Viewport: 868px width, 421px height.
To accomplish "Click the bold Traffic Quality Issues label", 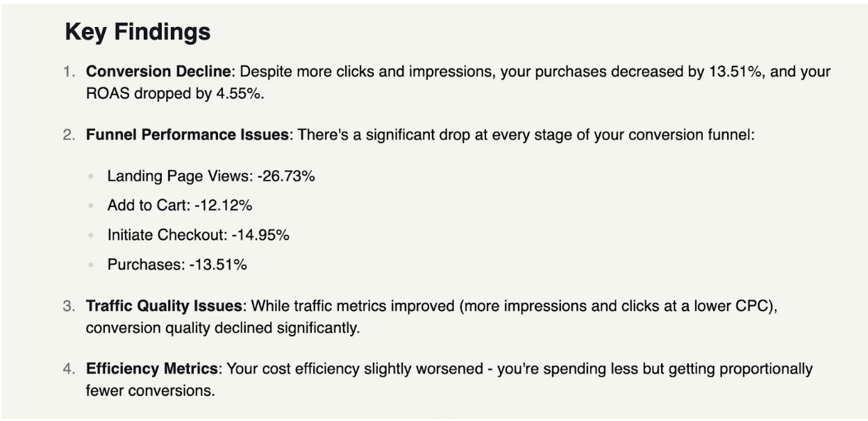I will 164,306.
